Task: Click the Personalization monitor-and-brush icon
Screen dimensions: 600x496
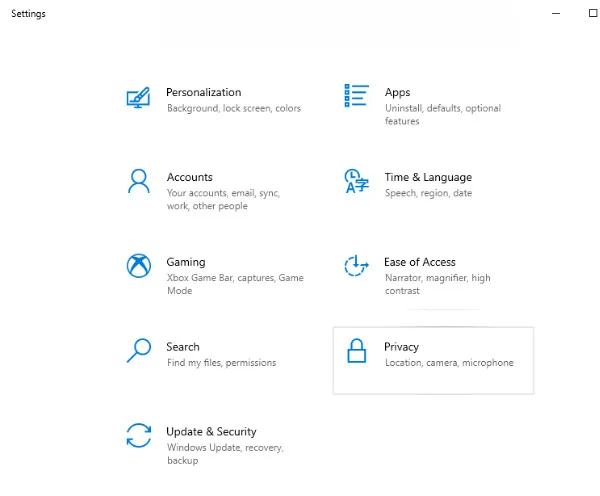Action: pos(138,98)
